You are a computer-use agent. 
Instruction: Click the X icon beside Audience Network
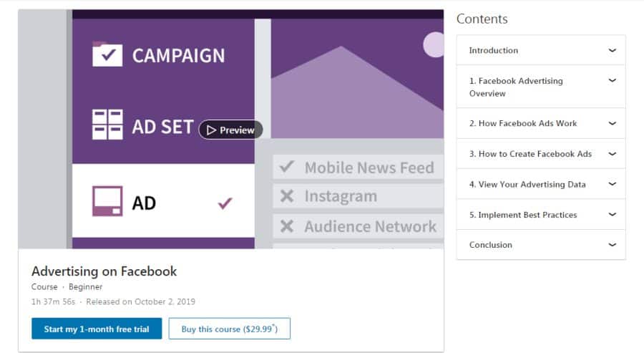click(x=287, y=226)
